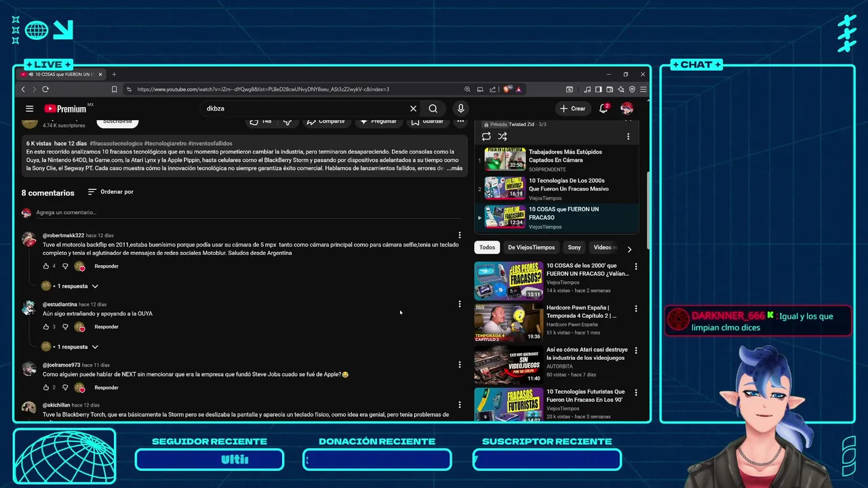Open the Brave VPN shield icon
The height and width of the screenshot is (488, 868).
tap(632, 89)
